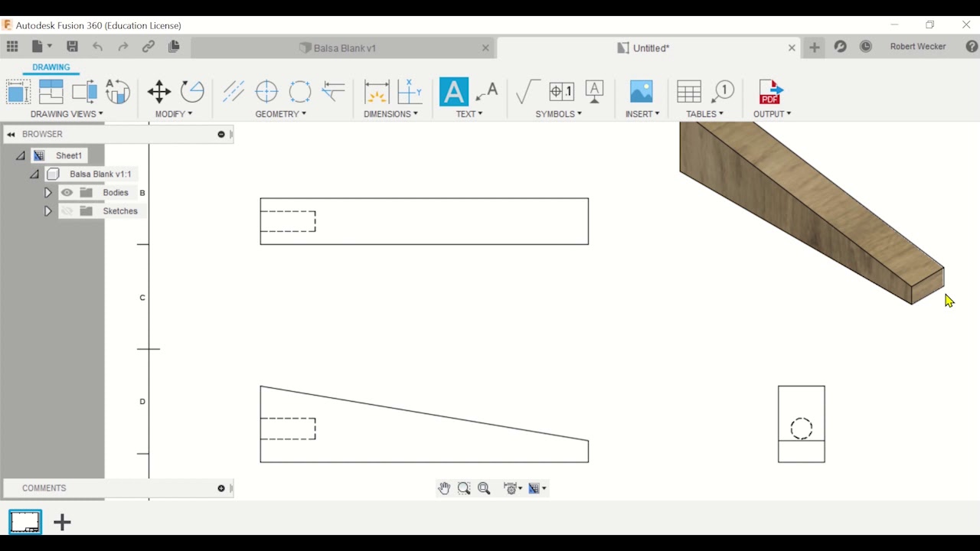The width and height of the screenshot is (980, 551).
Task: Select the Detail View tool
Action: point(118,92)
